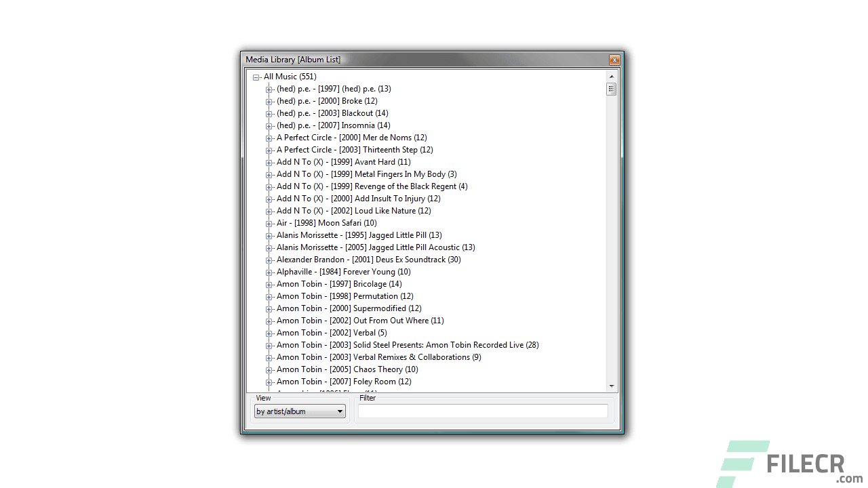Click the scrollbar up arrow
This screenshot has width=868, height=488.
point(612,77)
